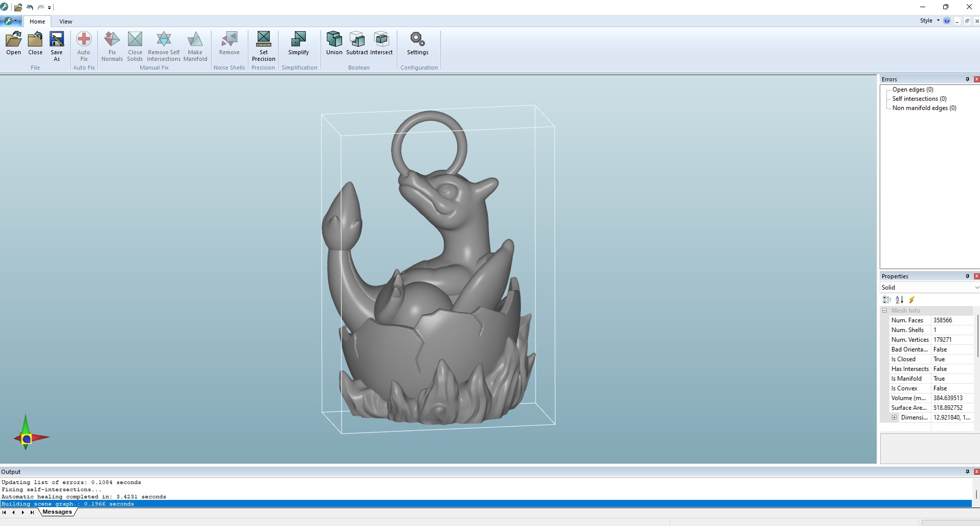This screenshot has height=526, width=980.
Task: Save the mesh with Save As
Action: point(56,47)
